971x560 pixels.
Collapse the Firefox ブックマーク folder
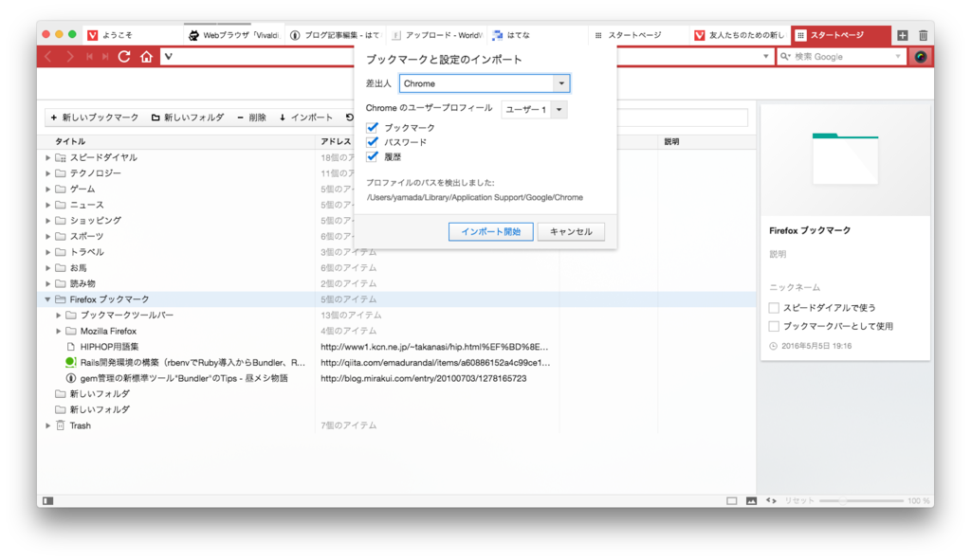click(x=47, y=299)
